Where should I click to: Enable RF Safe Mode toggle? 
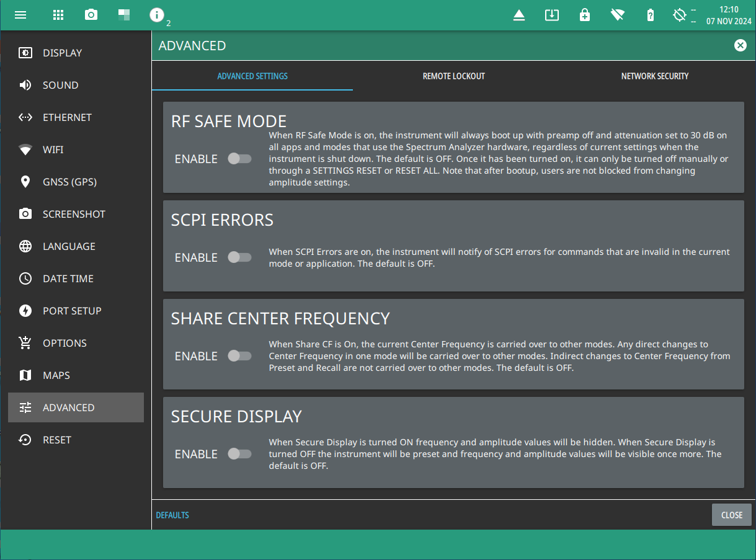[239, 159]
